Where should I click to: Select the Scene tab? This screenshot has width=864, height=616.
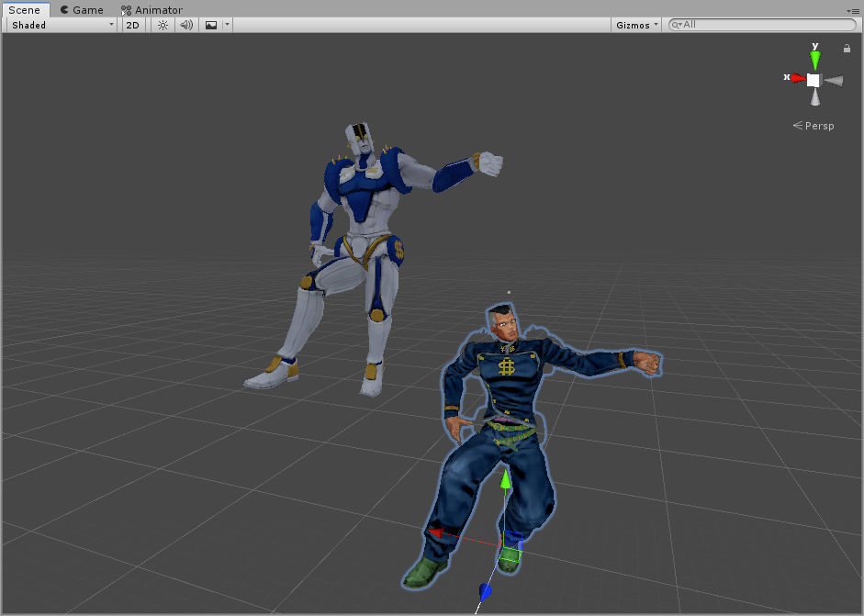coord(24,10)
